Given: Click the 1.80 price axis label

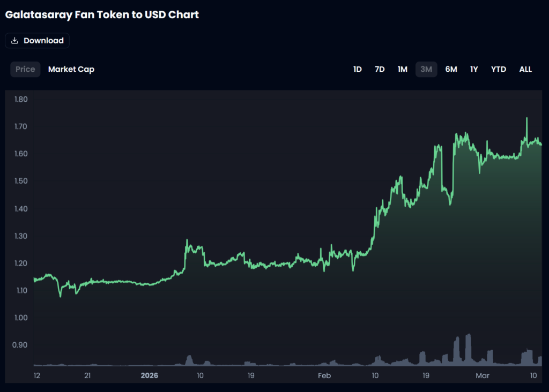Looking at the screenshot, I should (x=21, y=99).
